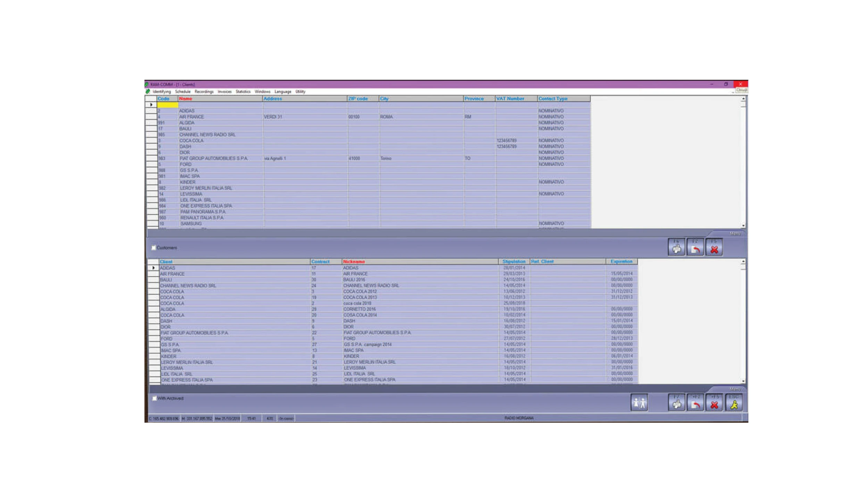
Task: Enable the With Archived checkbox
Action: coord(155,398)
